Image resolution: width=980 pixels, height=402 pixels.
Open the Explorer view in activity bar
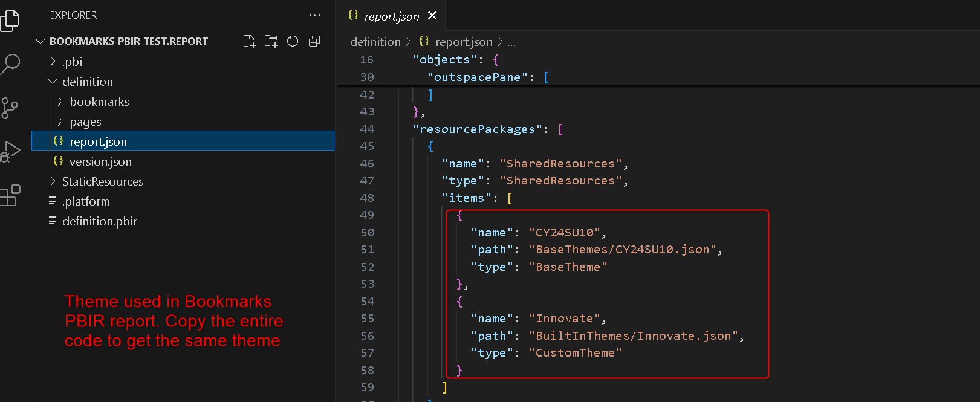tap(10, 21)
